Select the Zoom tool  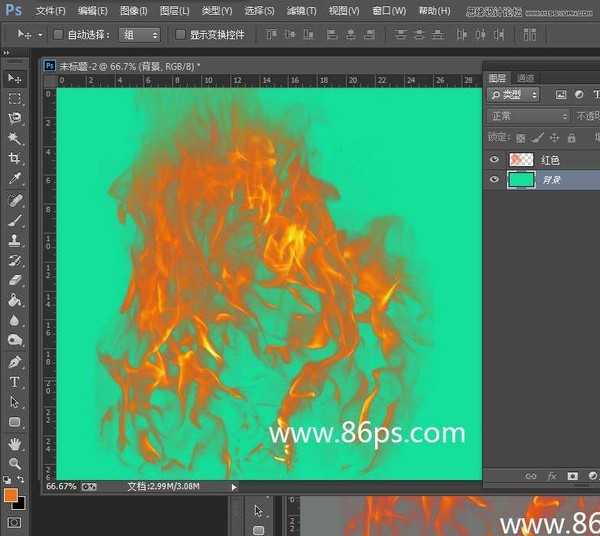click(15, 464)
